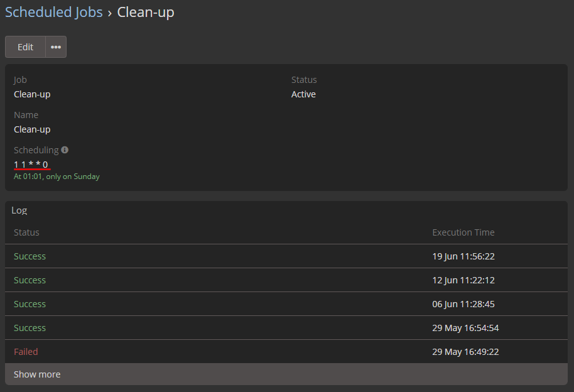Viewport: 574px width, 392px height.
Task: Click the Clean-up breadcrumb title
Action: pos(146,12)
